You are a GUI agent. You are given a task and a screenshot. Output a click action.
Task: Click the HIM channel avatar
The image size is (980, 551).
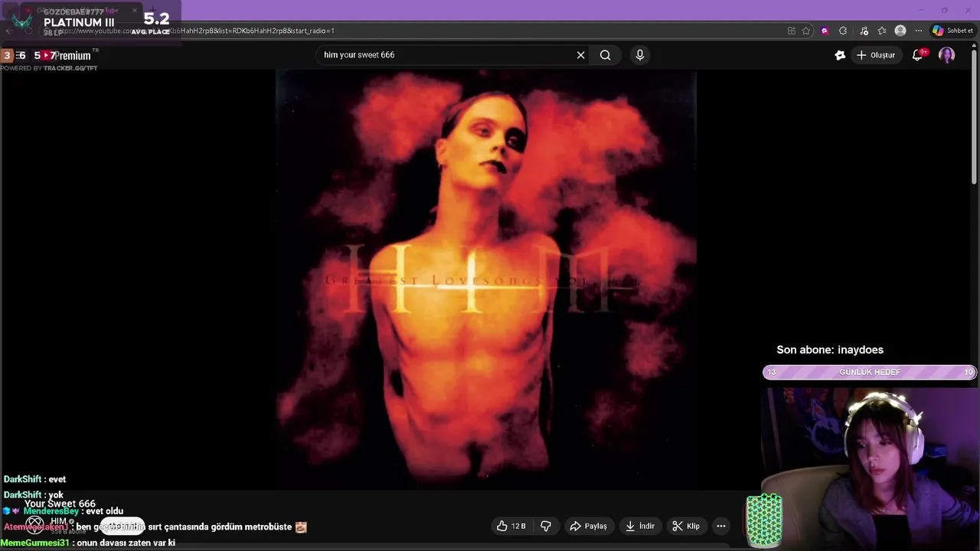coord(34,524)
